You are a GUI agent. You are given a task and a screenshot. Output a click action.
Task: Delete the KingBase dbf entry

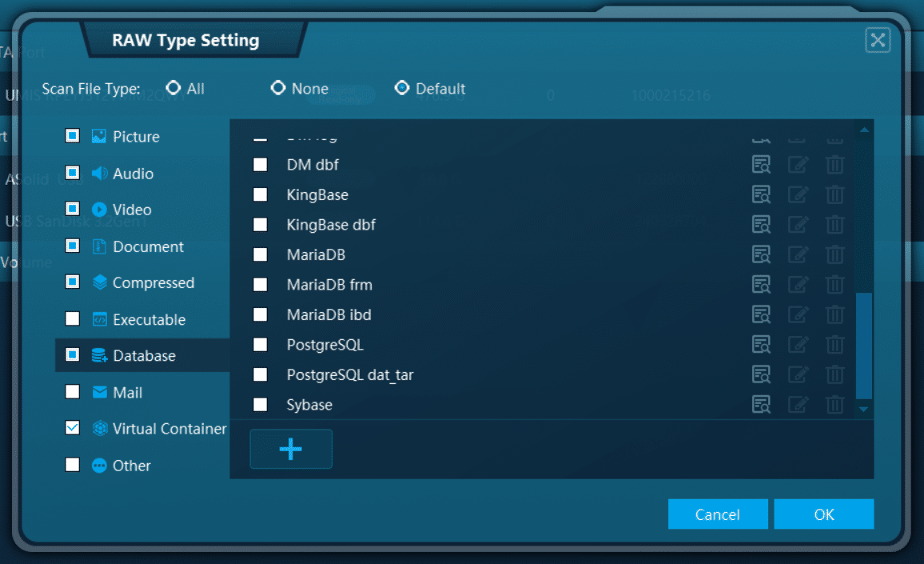834,225
